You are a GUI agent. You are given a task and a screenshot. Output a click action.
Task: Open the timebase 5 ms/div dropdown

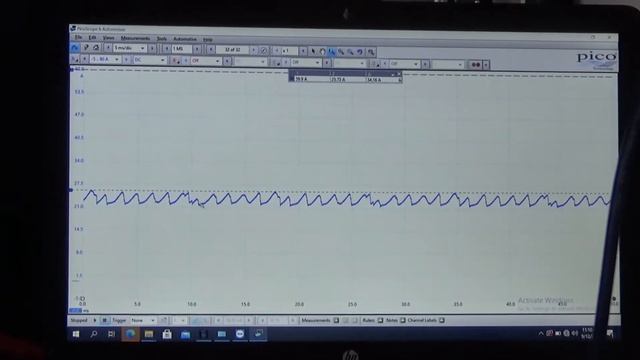point(130,49)
